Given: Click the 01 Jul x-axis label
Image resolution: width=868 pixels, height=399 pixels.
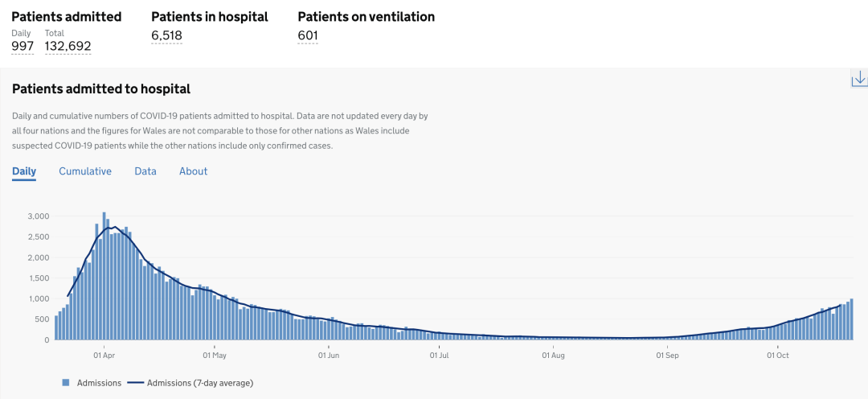Looking at the screenshot, I should 439,355.
